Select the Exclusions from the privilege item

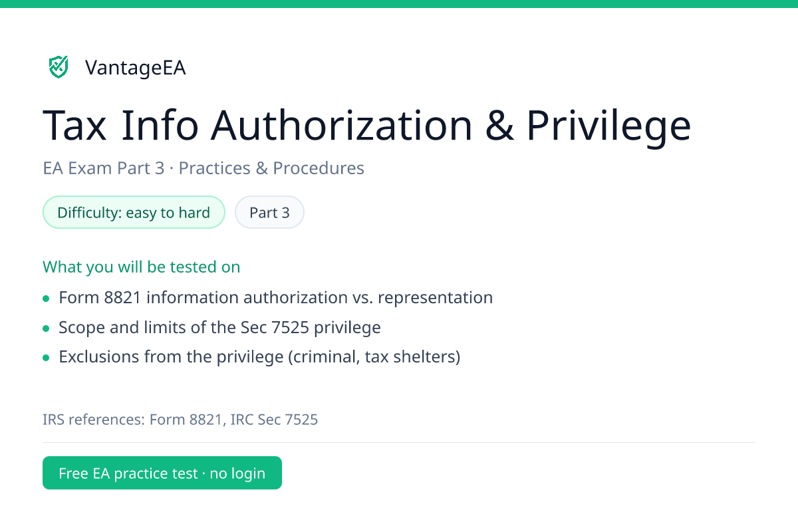(259, 357)
